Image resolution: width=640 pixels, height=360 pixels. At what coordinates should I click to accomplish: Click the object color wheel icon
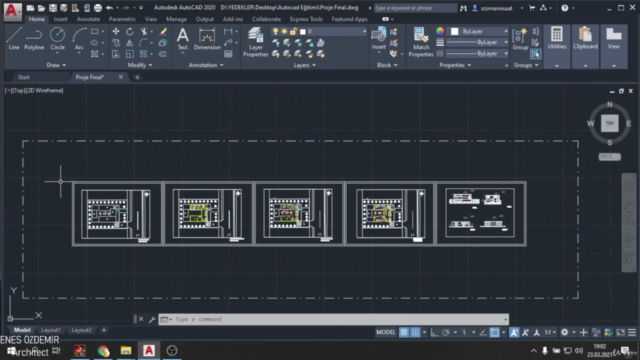point(440,31)
